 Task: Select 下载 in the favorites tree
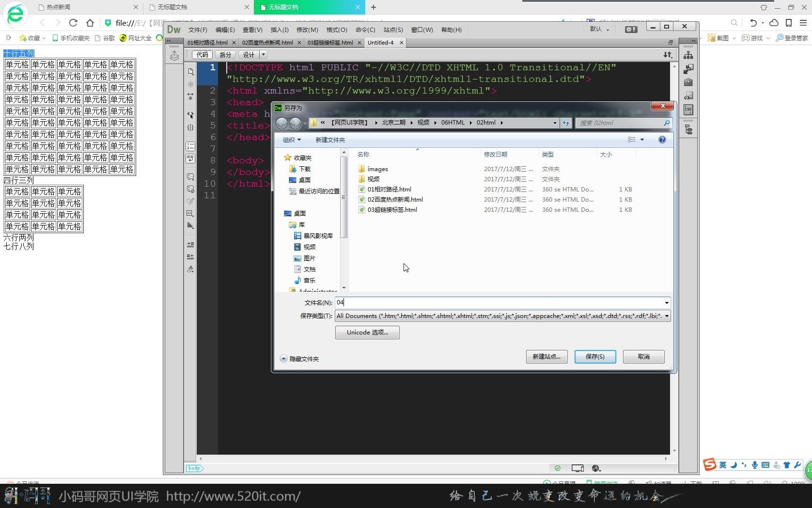tap(304, 169)
